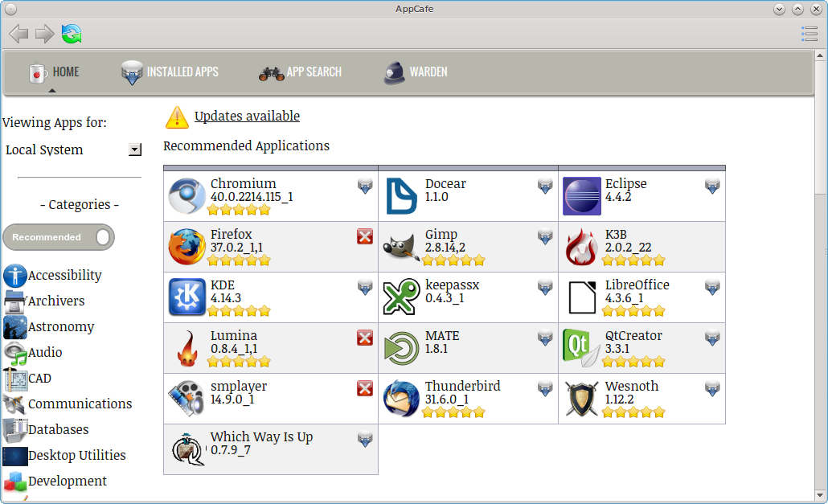Click the Lumina flame logo

click(187, 348)
